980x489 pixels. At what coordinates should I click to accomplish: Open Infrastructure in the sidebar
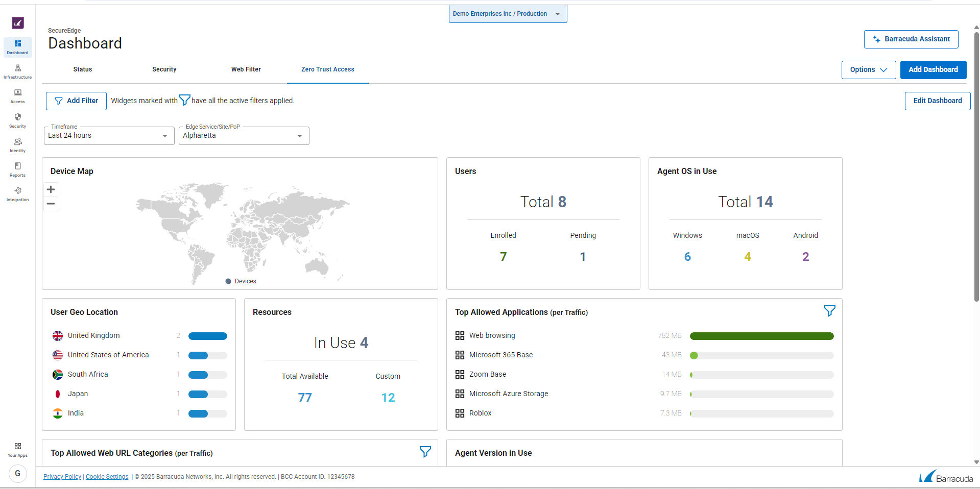[17, 71]
